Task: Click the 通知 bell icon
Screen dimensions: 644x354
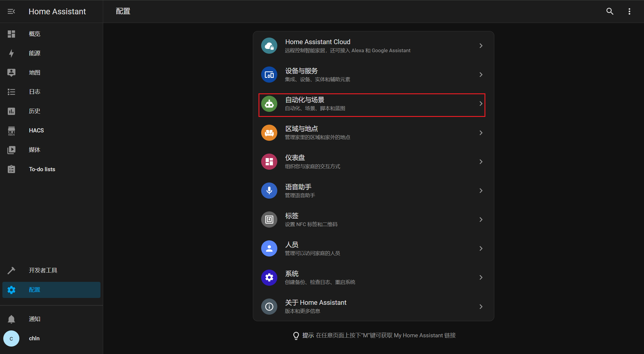Action: (11, 319)
